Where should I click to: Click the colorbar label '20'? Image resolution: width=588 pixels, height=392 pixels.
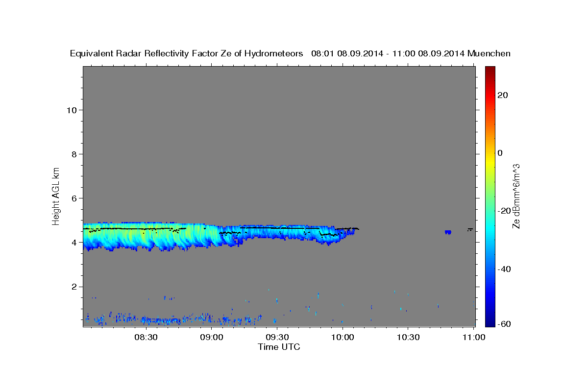click(502, 95)
